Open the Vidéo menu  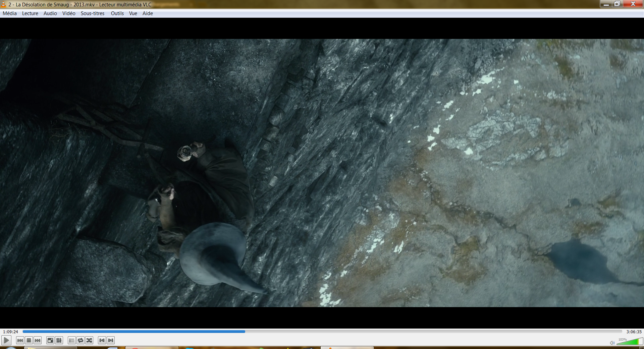pos(69,13)
